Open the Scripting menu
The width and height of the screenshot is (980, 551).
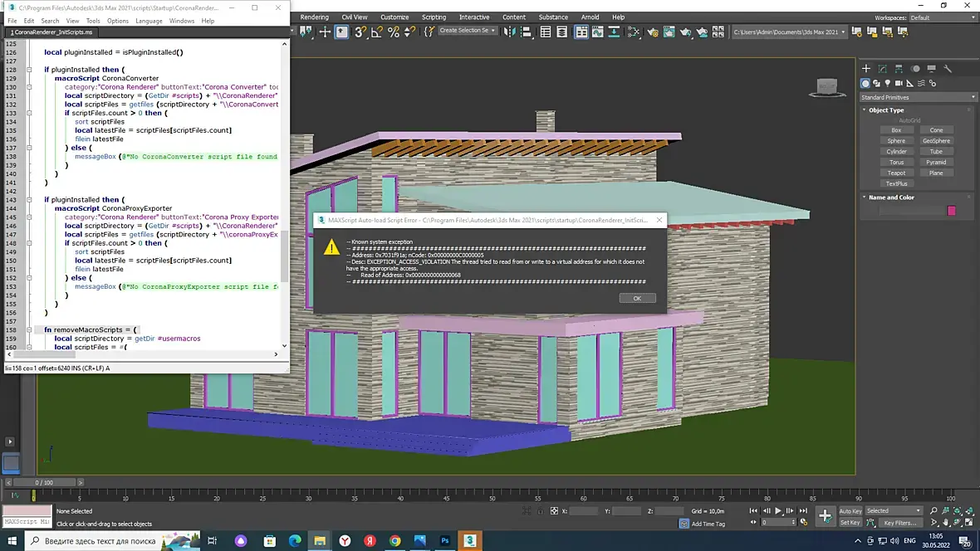tap(434, 17)
